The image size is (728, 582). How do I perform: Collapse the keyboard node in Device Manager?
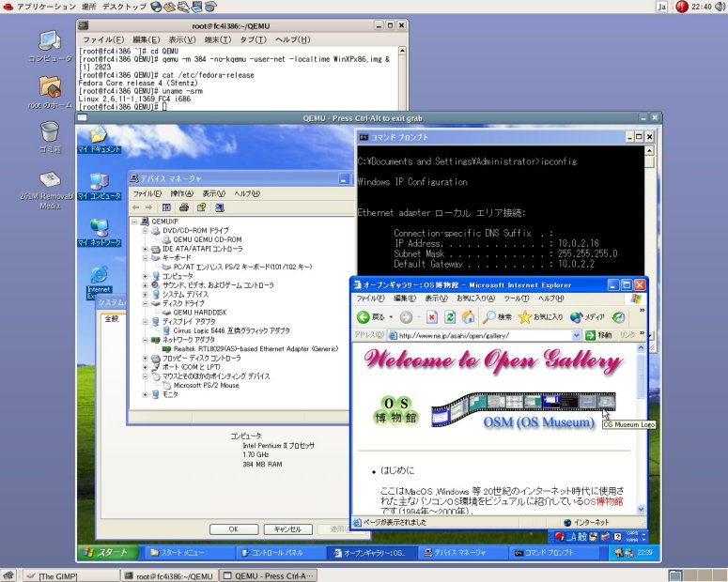pos(145,257)
